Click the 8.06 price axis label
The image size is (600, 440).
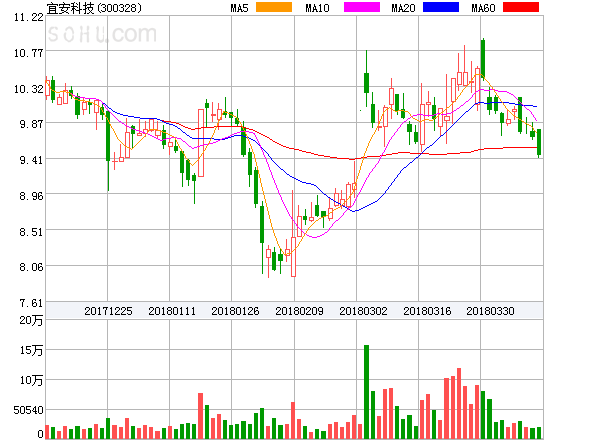(x=31, y=267)
